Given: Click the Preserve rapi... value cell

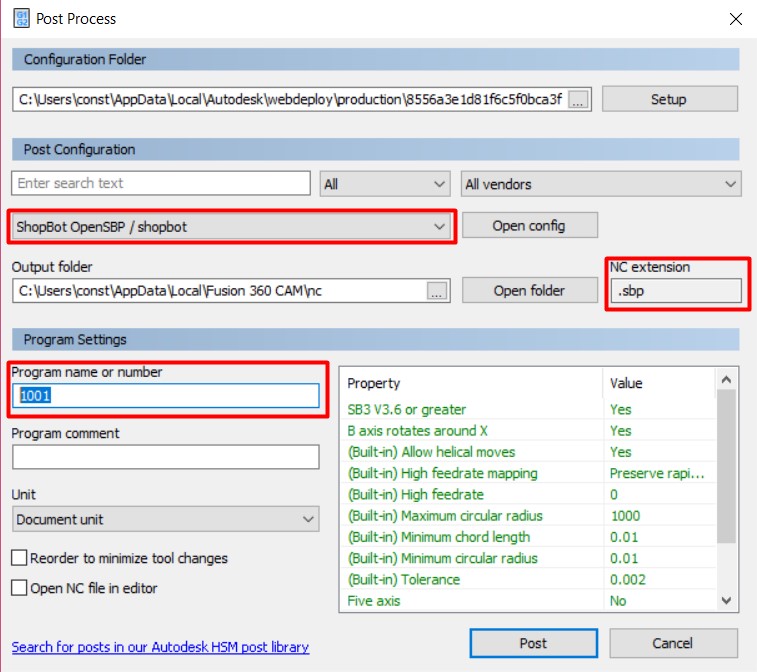Looking at the screenshot, I should point(659,473).
